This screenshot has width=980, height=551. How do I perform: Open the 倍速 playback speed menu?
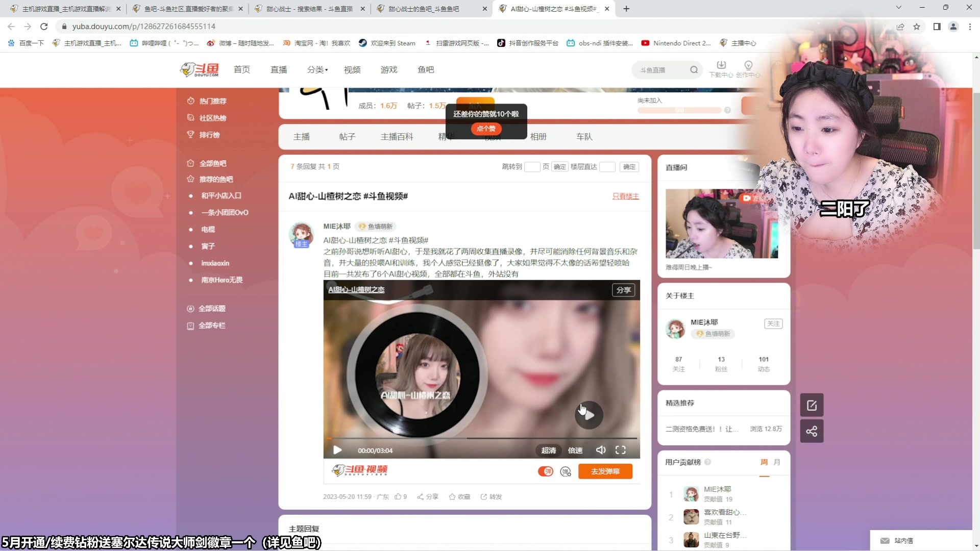tap(575, 450)
